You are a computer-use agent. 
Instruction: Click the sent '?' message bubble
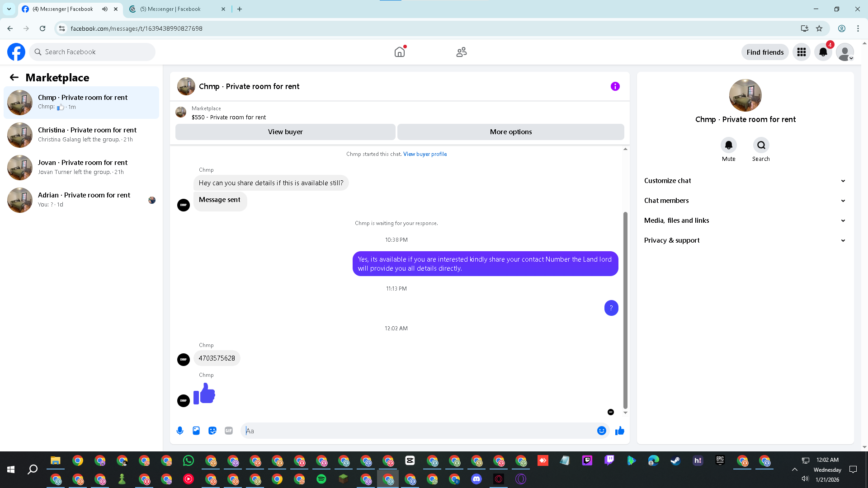pos(611,308)
